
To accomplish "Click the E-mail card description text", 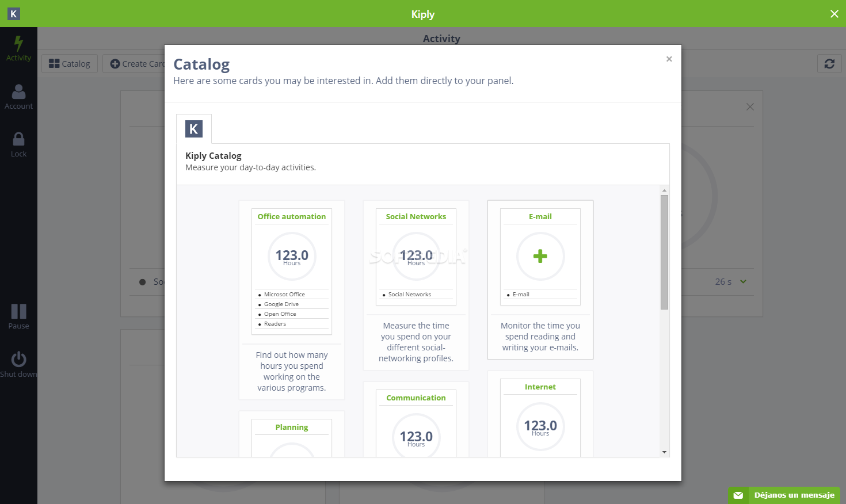I will (x=540, y=337).
